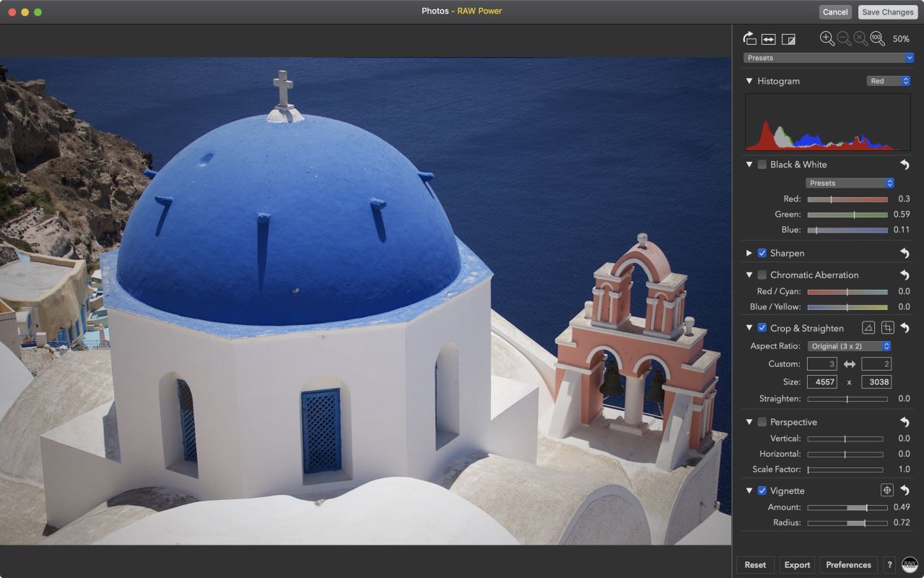Click the Vignette center target icon
924x578 pixels.
pos(887,491)
